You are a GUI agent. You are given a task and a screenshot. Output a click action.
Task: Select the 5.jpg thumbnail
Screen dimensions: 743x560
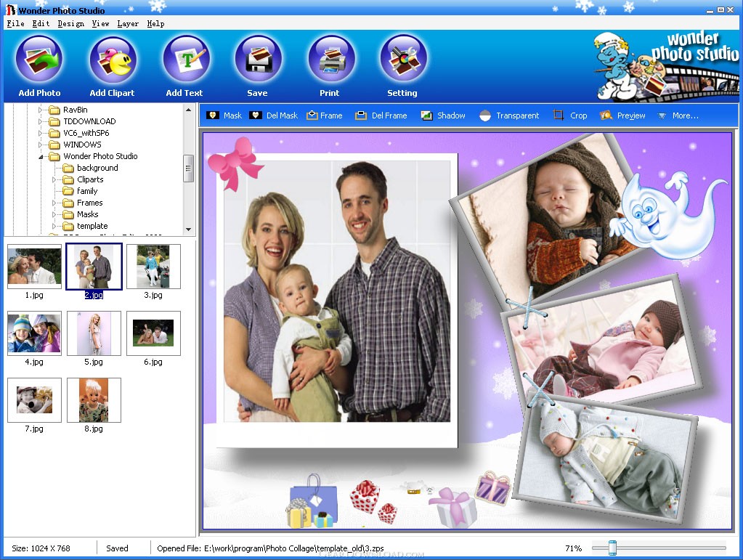(x=94, y=333)
